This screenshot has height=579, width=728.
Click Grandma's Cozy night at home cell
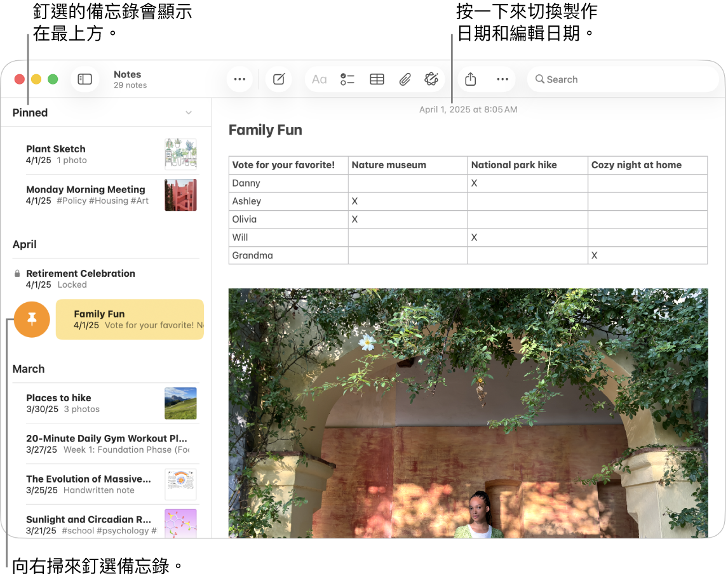tap(647, 255)
